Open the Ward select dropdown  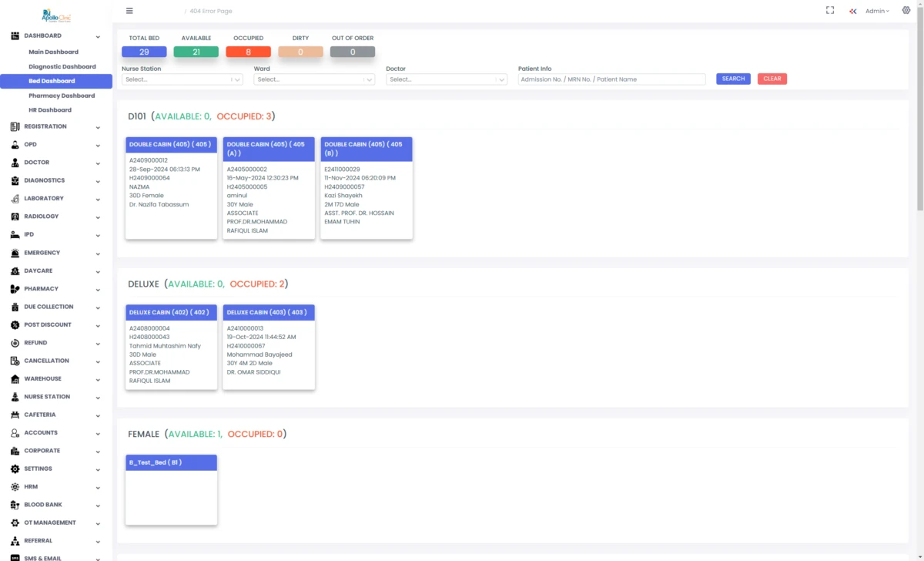click(x=314, y=79)
